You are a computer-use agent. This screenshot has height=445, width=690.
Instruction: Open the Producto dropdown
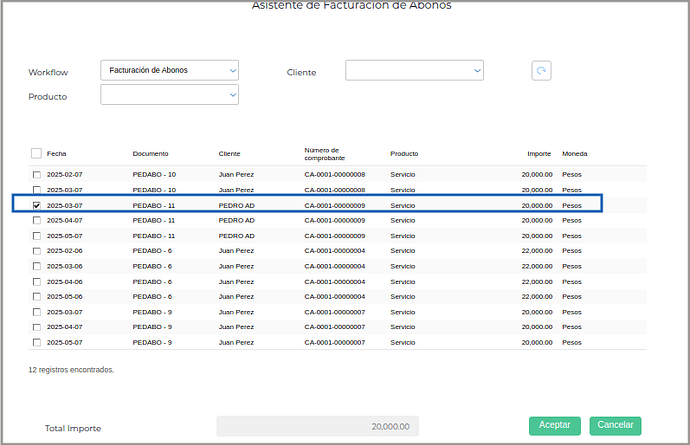[170, 95]
